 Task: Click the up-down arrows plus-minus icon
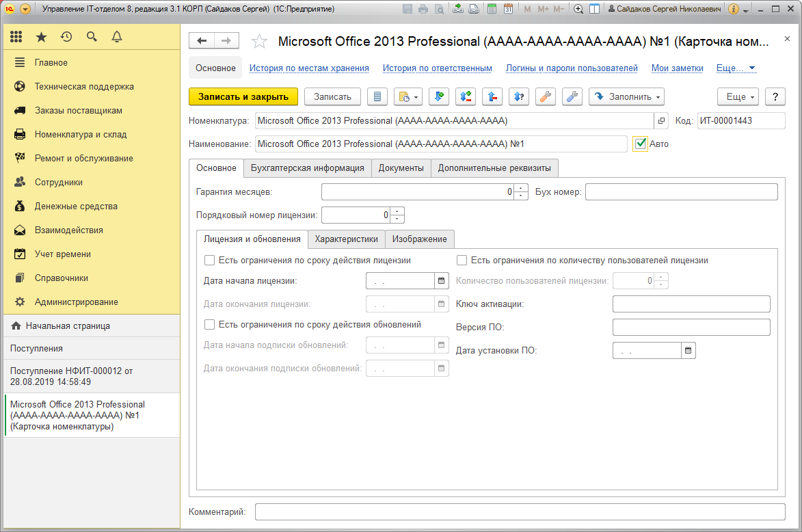click(466, 96)
